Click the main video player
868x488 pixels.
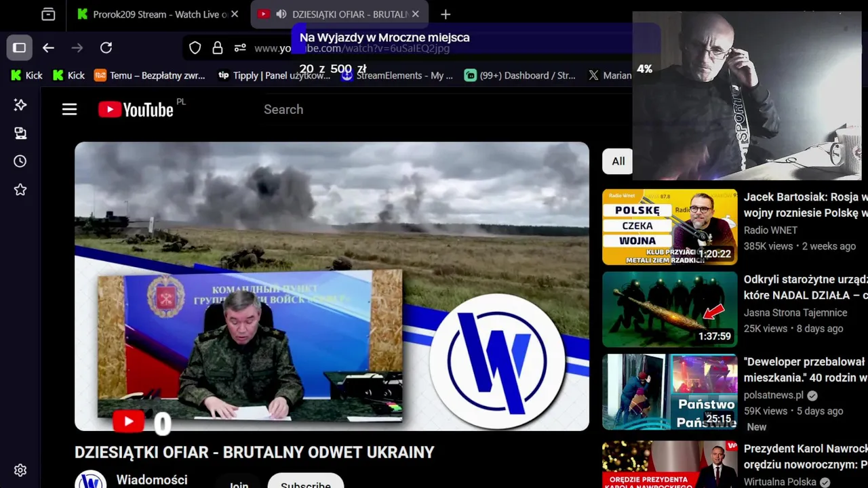click(332, 286)
